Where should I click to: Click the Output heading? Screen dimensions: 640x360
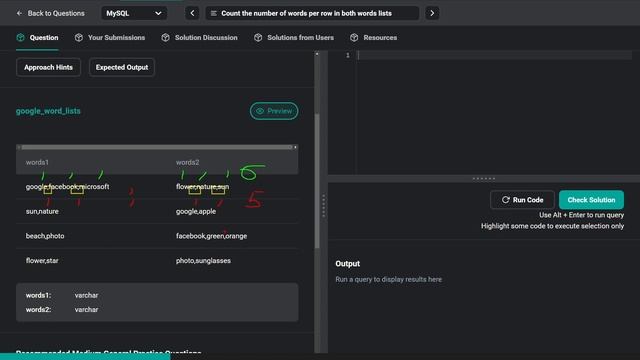pos(348,264)
